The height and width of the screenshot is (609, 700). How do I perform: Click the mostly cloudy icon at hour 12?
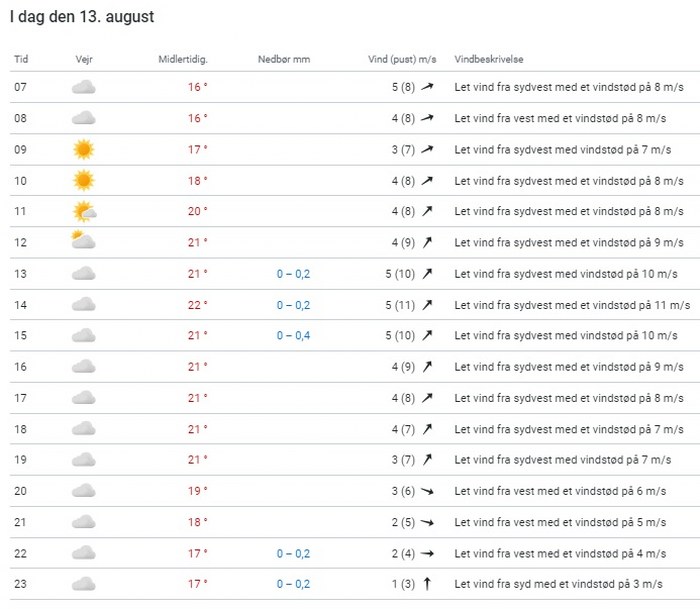[x=84, y=242]
